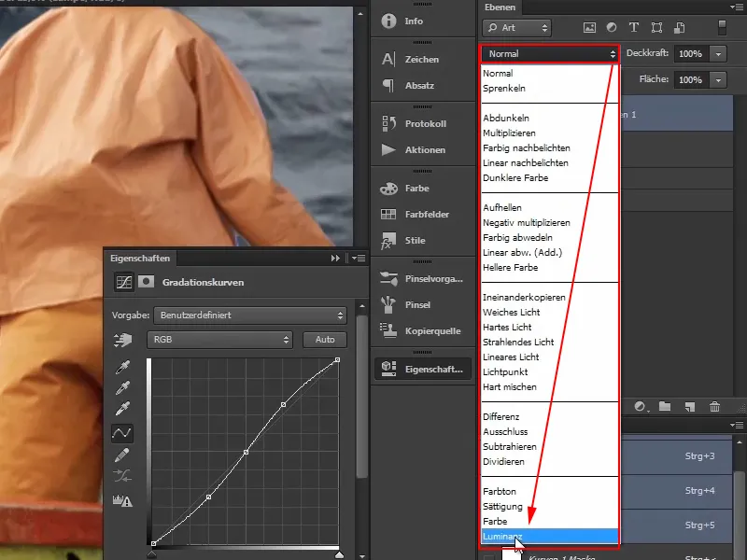
Task: Open the RGB channel dropdown
Action: [219, 340]
